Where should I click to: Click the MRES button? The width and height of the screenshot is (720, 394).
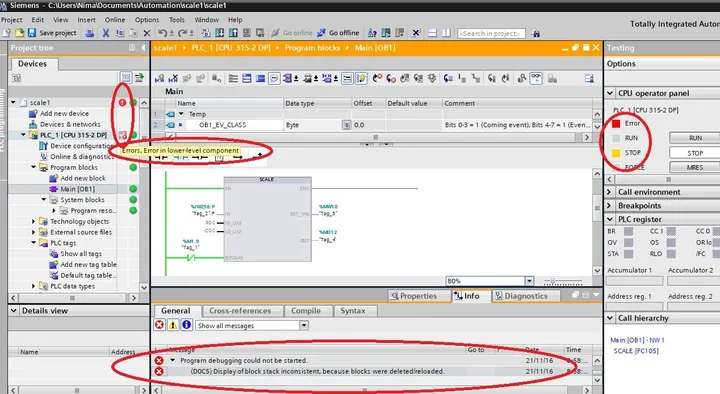coord(695,167)
